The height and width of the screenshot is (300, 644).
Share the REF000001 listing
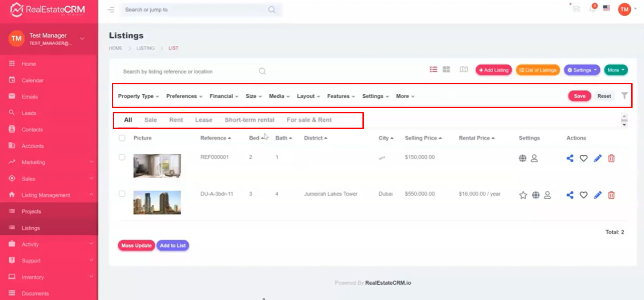(570, 158)
